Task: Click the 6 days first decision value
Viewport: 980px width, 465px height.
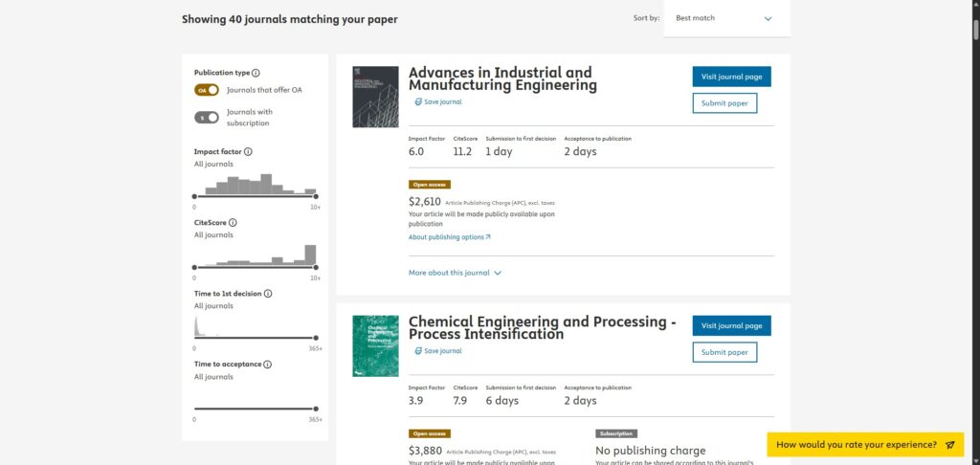Action: [x=501, y=401]
